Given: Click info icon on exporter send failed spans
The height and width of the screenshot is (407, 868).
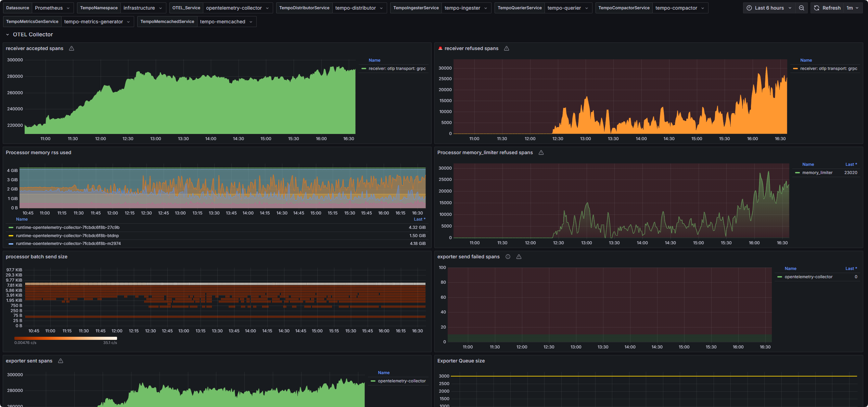Looking at the screenshot, I should [508, 257].
